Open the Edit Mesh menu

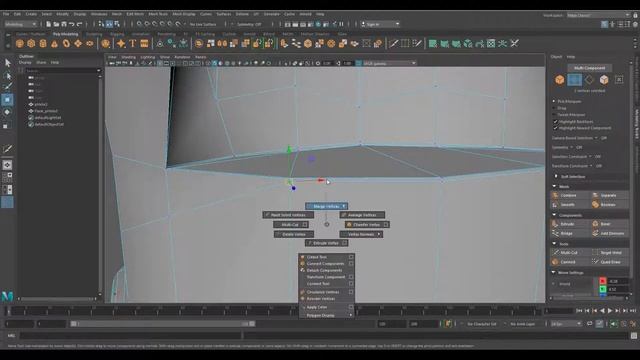[x=135, y=14]
